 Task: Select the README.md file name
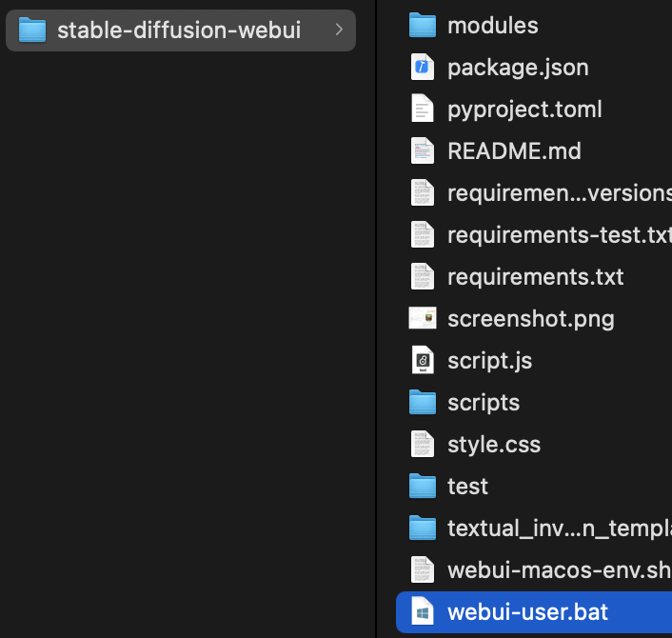pyautogui.click(x=514, y=150)
